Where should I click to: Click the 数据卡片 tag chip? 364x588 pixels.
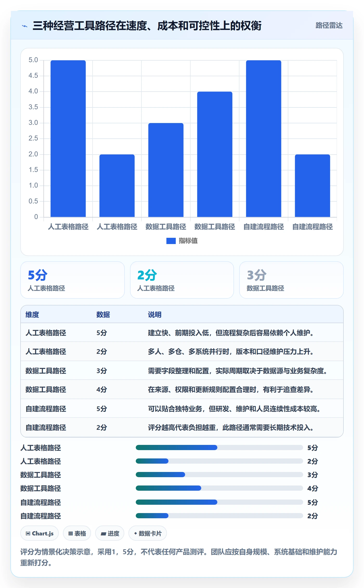pyautogui.click(x=148, y=533)
